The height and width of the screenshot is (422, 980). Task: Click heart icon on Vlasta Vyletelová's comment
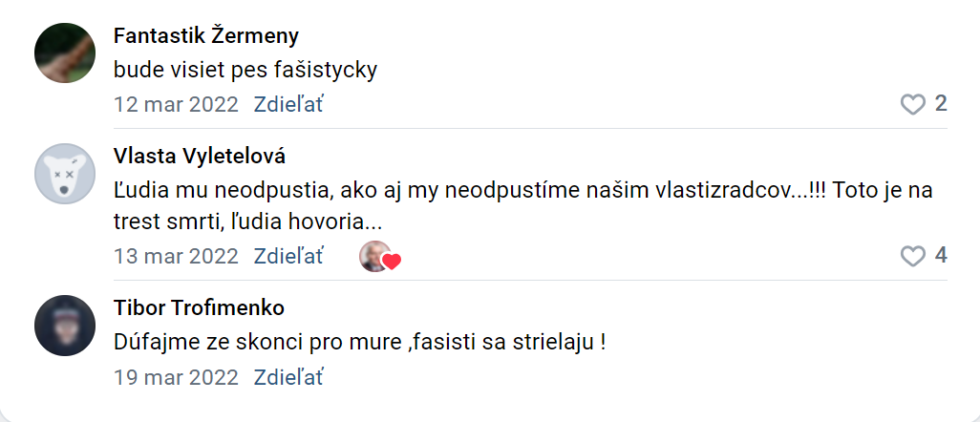point(912,256)
